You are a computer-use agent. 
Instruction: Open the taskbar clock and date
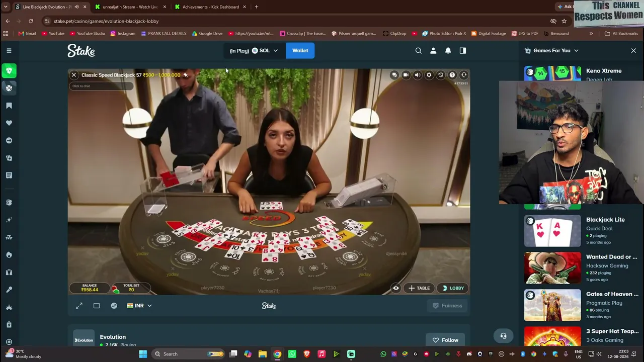click(620, 354)
